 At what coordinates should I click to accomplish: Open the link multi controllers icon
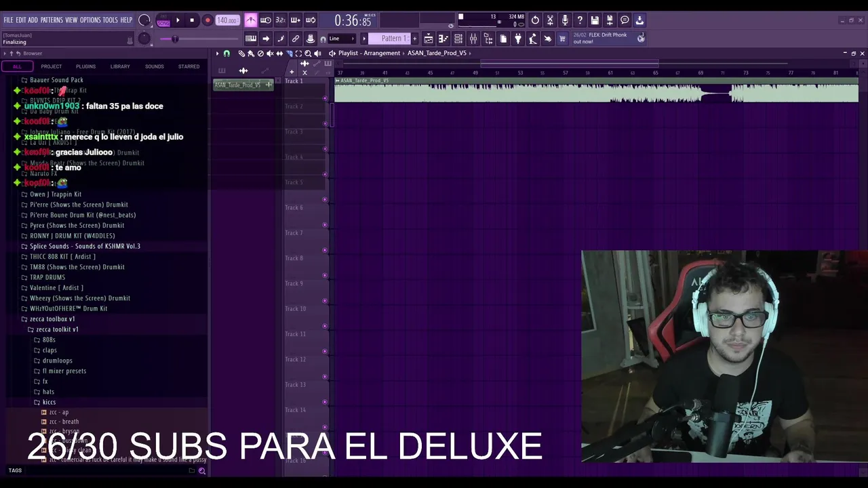pyautogui.click(x=296, y=39)
